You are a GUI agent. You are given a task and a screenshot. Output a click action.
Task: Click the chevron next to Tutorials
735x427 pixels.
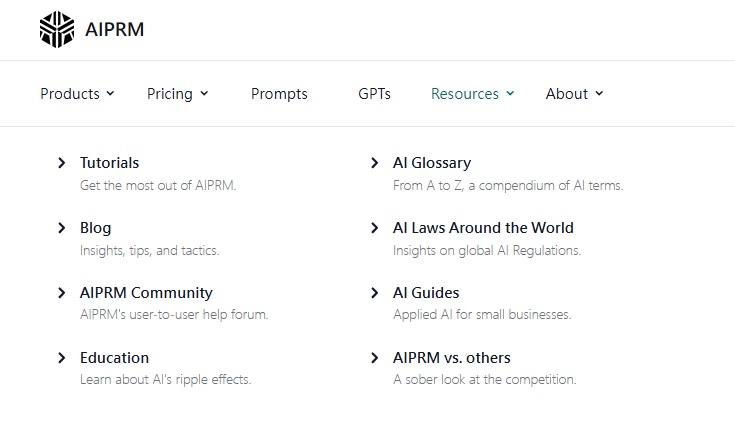[x=61, y=163]
